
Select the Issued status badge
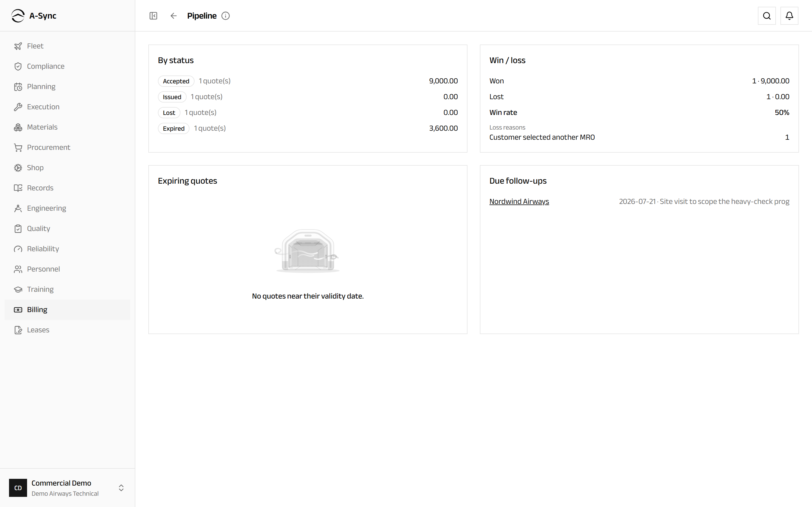pyautogui.click(x=172, y=97)
